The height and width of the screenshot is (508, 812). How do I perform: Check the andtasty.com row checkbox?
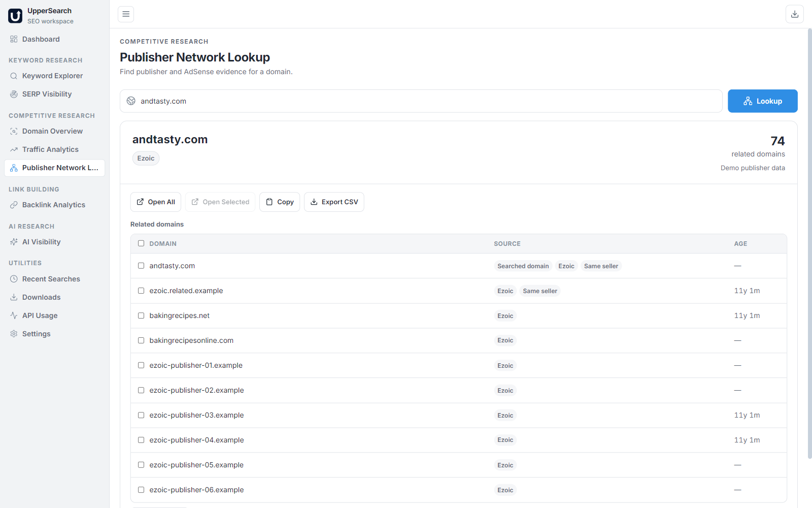coord(141,266)
